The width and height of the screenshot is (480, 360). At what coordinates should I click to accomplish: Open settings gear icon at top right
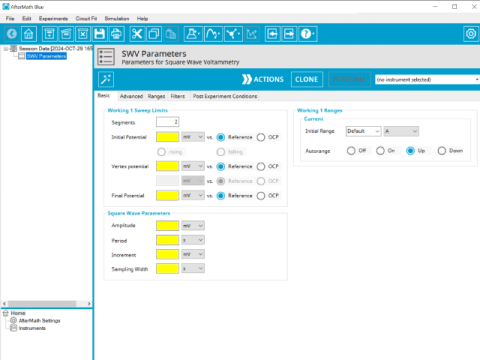(471, 34)
